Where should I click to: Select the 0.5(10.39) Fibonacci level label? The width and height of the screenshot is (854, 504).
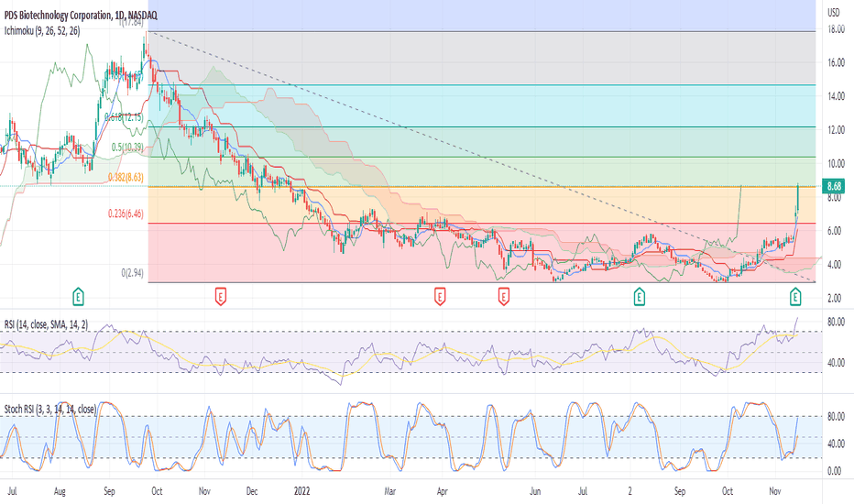pyautogui.click(x=127, y=148)
